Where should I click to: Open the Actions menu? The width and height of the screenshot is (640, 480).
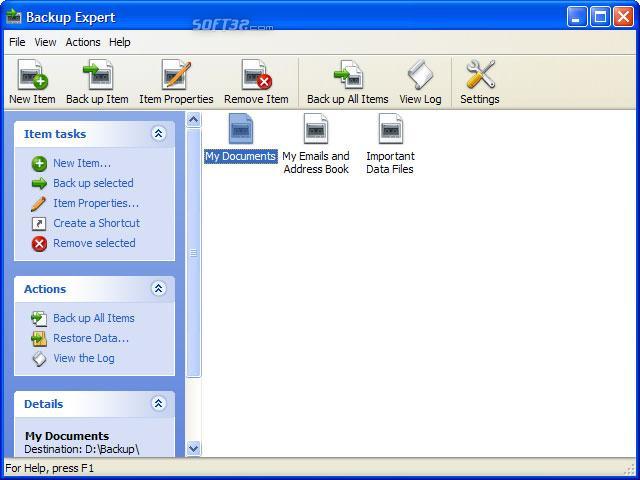[83, 42]
